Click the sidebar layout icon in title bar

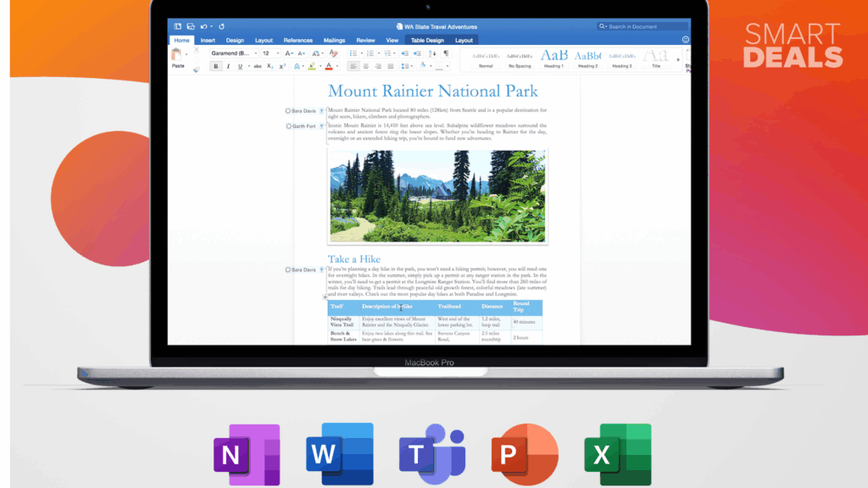click(178, 26)
